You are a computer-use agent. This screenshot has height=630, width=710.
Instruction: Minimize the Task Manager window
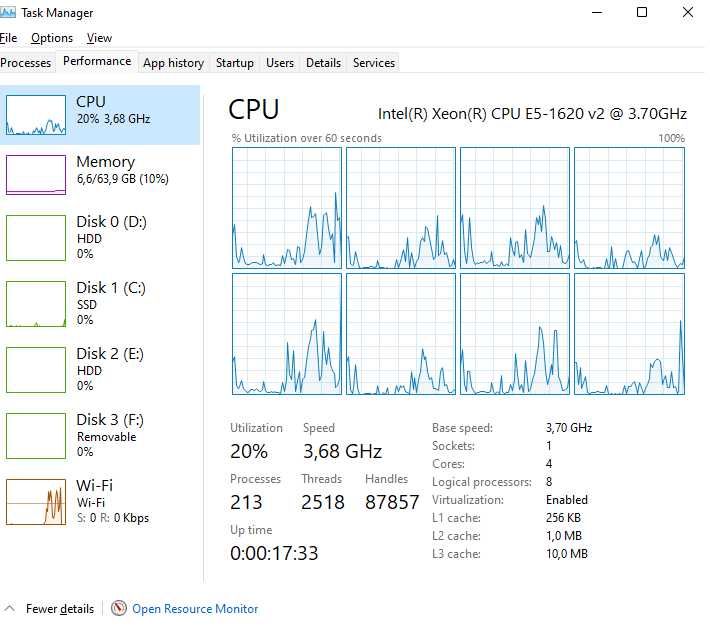pos(597,12)
